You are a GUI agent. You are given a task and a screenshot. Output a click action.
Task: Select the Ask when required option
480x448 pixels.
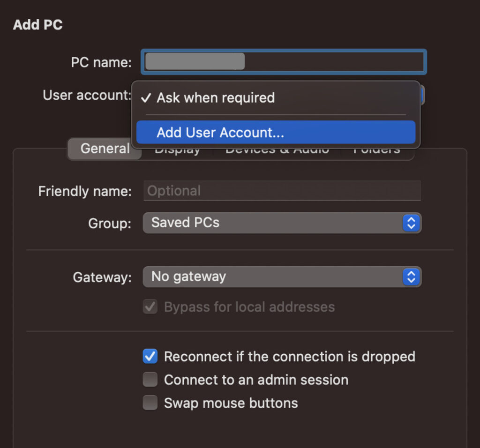tap(276, 98)
